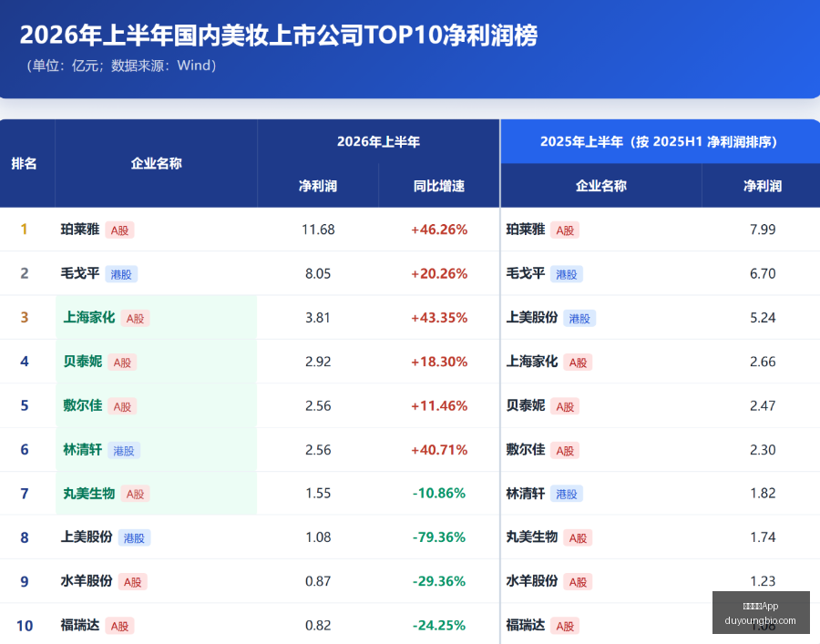Image resolution: width=820 pixels, height=644 pixels.
Task: Click rank number 3 beside 上海家化
Action: (24, 317)
